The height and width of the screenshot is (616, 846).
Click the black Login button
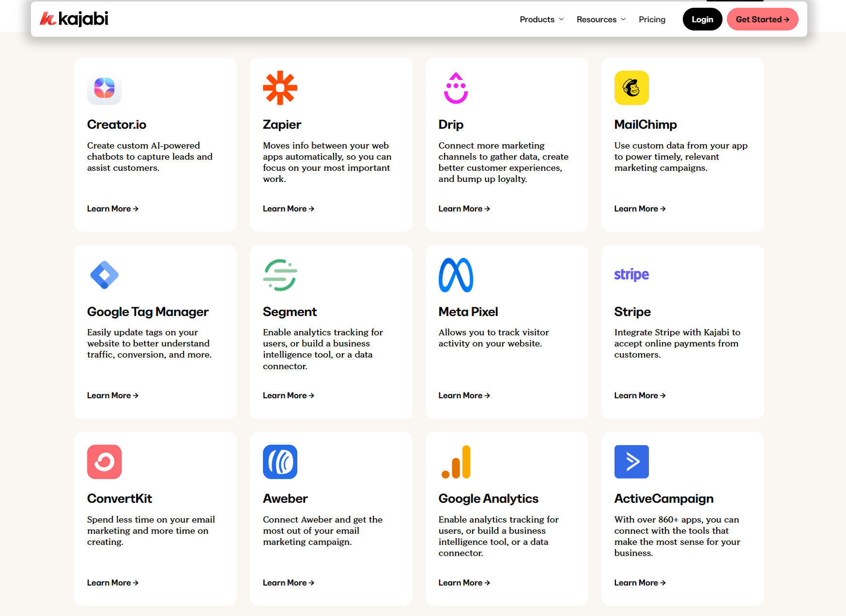[x=702, y=19]
